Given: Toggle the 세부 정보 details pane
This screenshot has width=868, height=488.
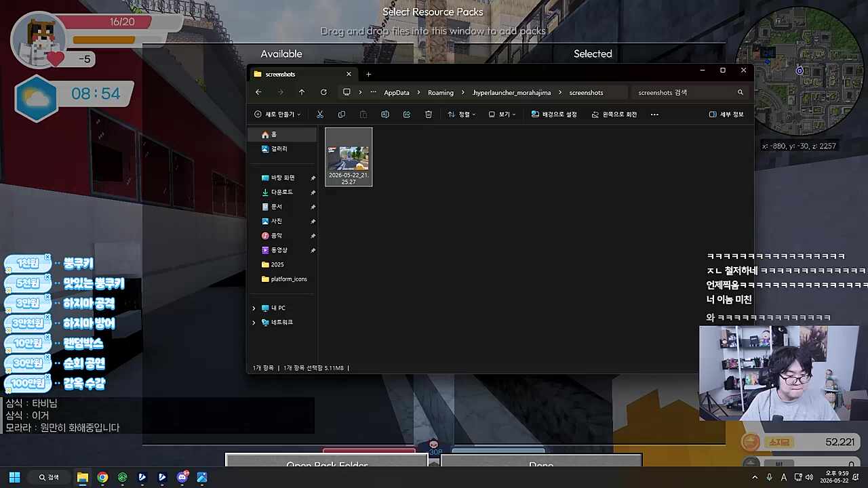Looking at the screenshot, I should point(726,115).
